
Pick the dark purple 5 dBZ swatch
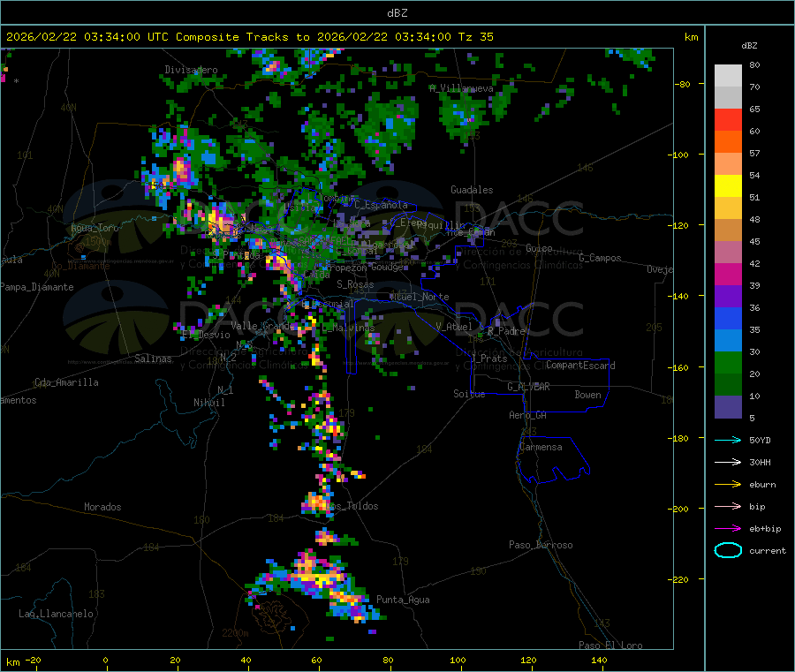728,407
